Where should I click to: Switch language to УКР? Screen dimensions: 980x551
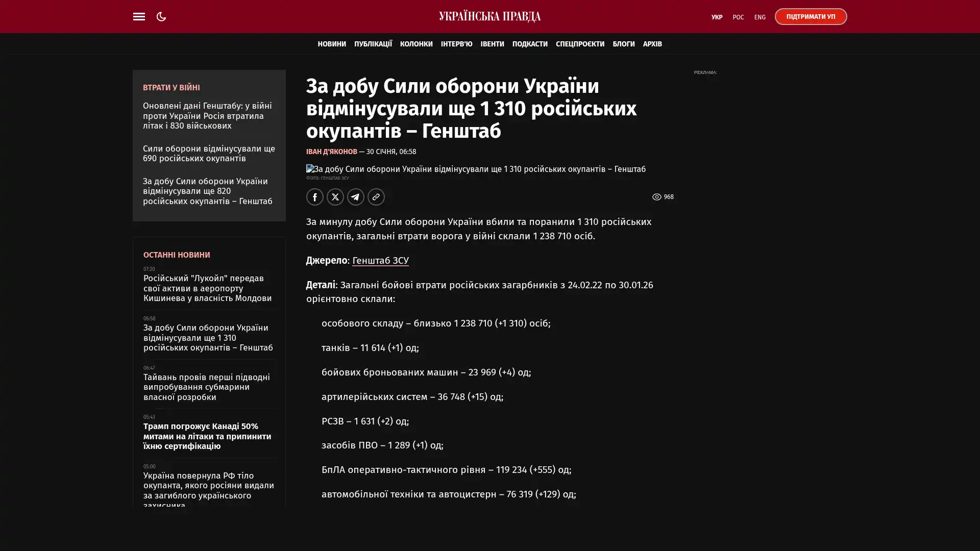pyautogui.click(x=717, y=17)
